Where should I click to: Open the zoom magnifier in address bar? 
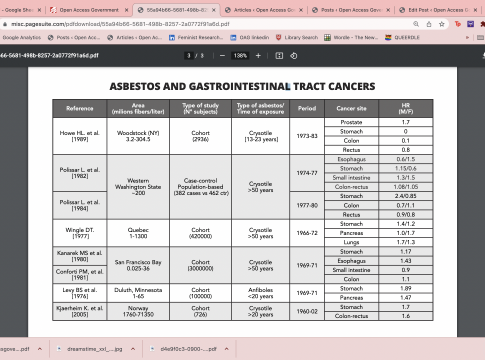(x=416, y=24)
